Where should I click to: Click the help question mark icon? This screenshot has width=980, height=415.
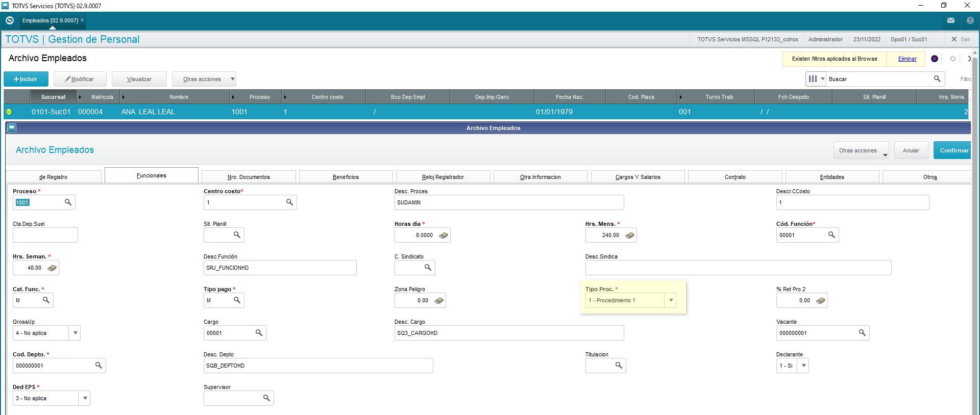(970, 20)
